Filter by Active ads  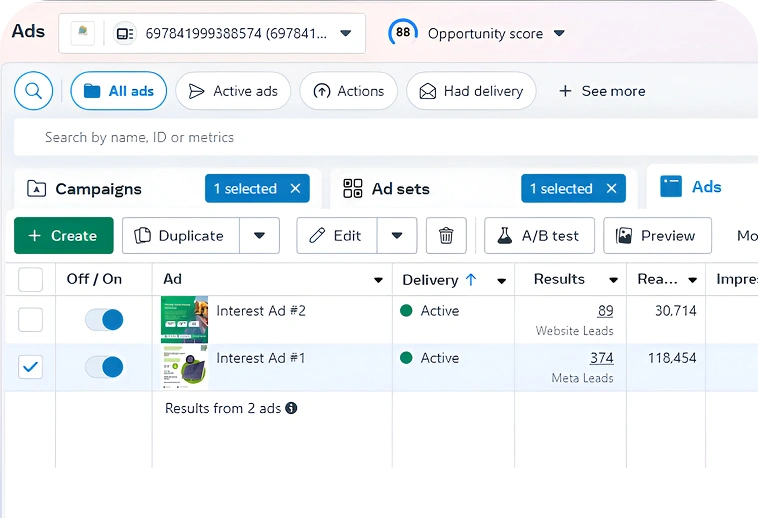coord(233,91)
